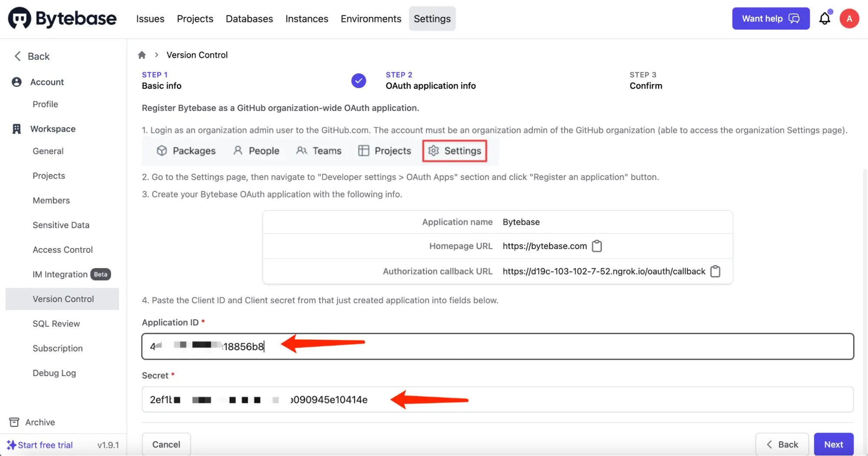
Task: Click the home breadcrumb icon
Action: (x=142, y=55)
